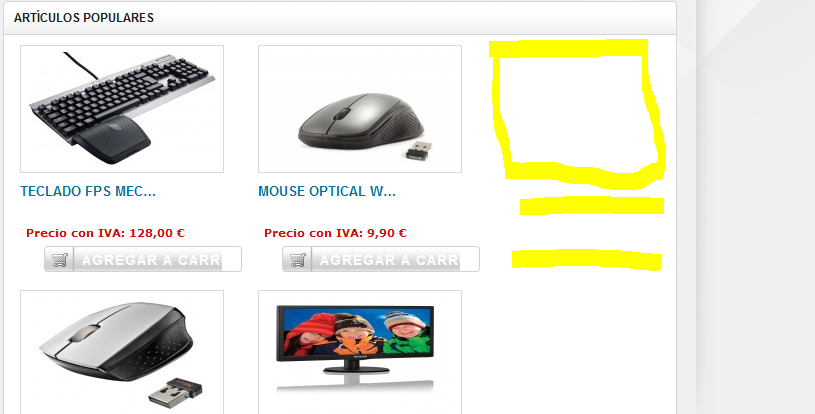Click the wrist rest on the keyboard image
This screenshot has height=414, width=815.
tap(112, 139)
